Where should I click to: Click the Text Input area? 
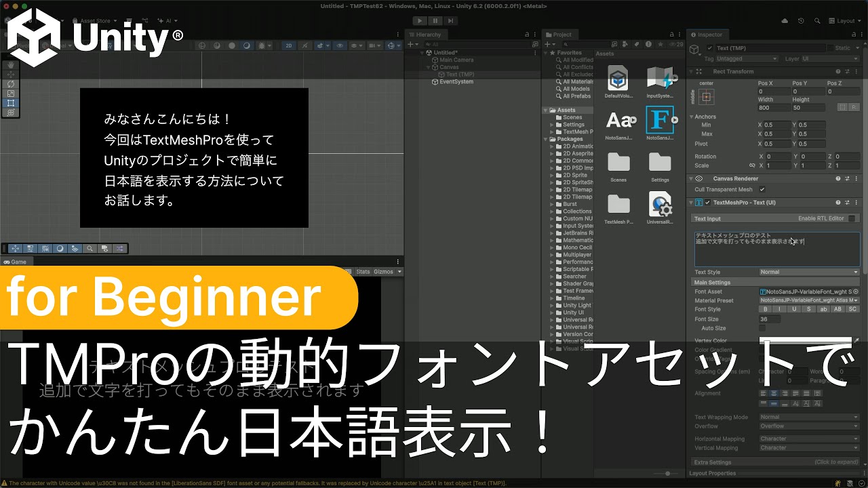pos(777,249)
